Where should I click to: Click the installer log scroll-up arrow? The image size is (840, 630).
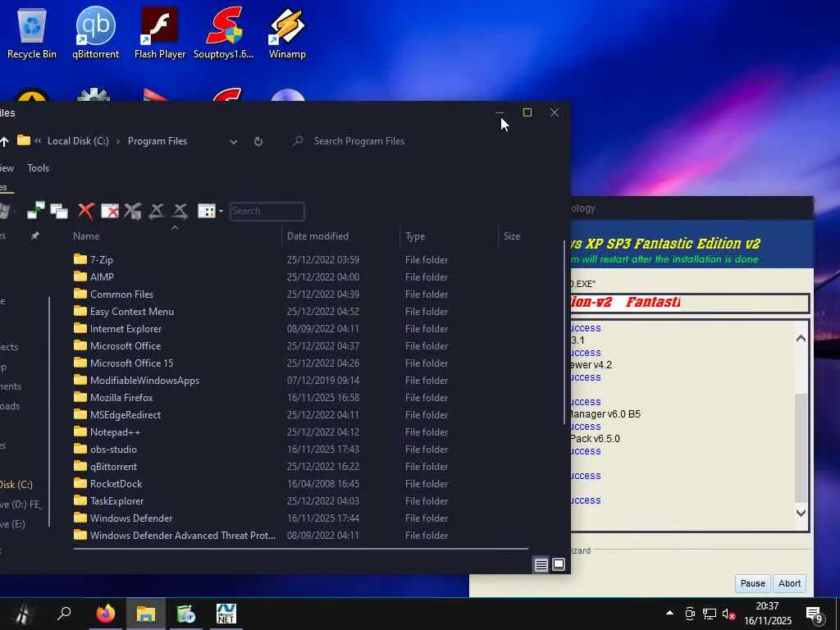(x=801, y=338)
